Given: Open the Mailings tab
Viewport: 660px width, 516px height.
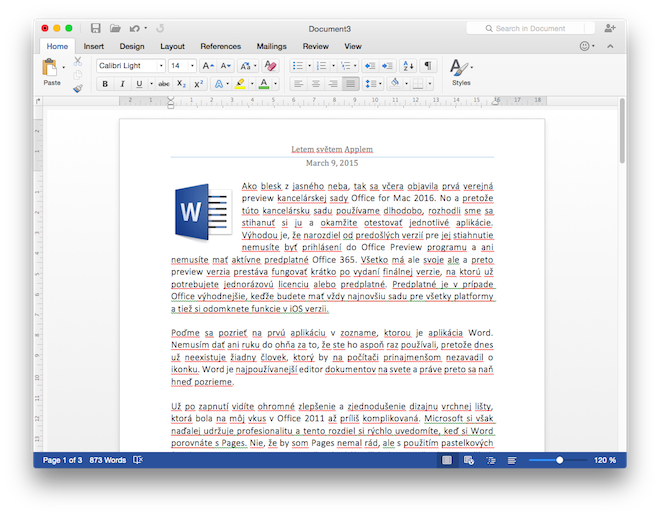Looking at the screenshot, I should click(x=271, y=46).
